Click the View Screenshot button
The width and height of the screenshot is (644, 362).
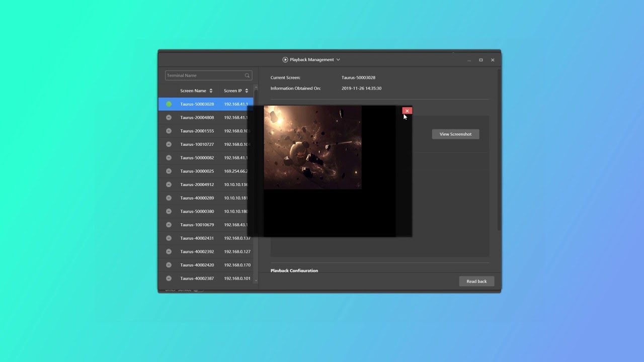tap(455, 134)
